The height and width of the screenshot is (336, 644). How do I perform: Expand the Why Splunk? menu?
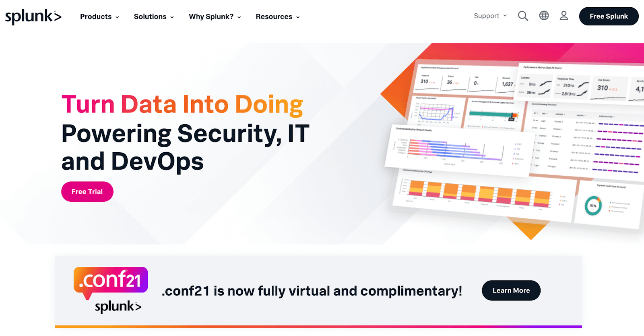(x=215, y=17)
